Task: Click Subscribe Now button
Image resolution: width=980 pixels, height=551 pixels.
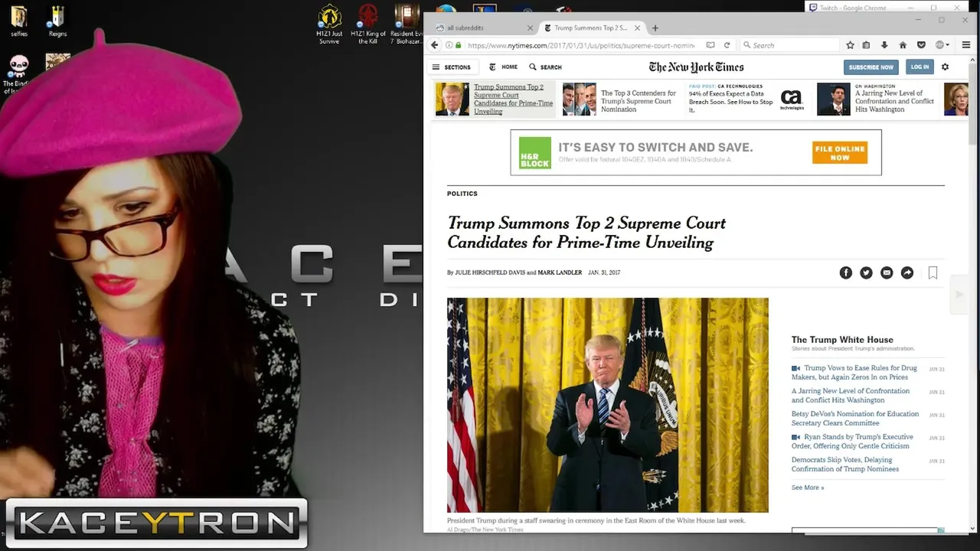Action: click(x=871, y=67)
